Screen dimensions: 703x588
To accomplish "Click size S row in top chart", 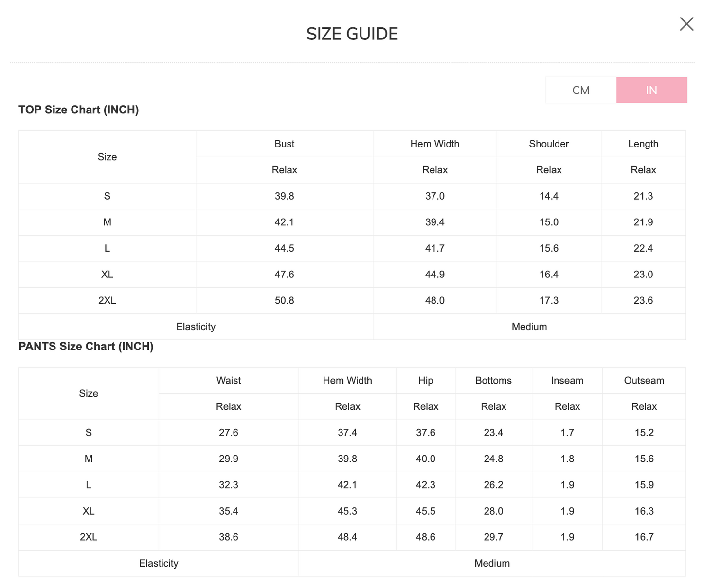I will [x=352, y=196].
